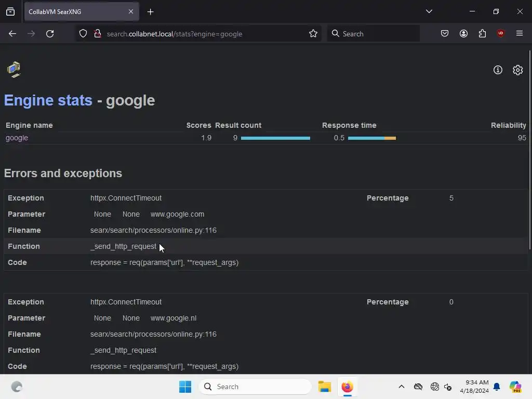Image resolution: width=532 pixels, height=399 pixels.
Task: Open Firefox application hamburger menu
Action: tap(520, 34)
